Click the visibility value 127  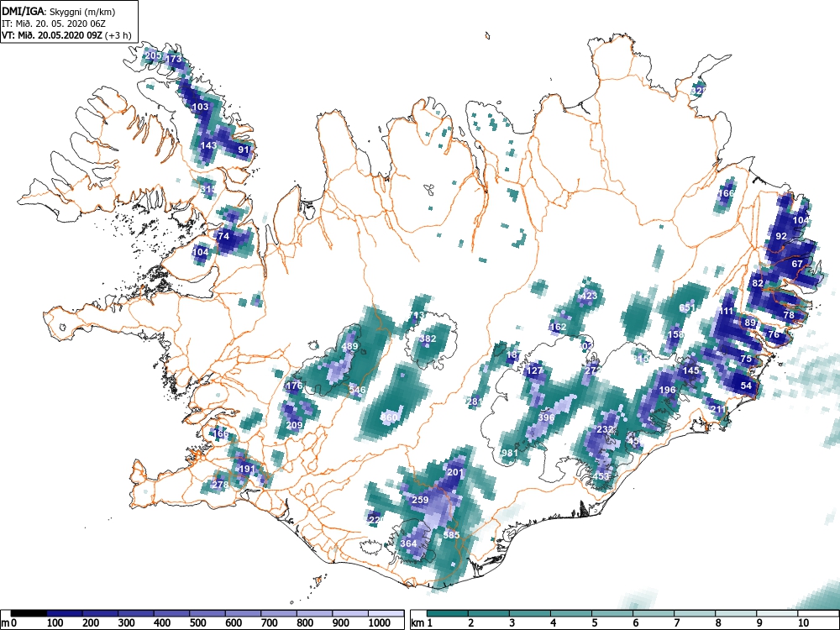(x=534, y=370)
